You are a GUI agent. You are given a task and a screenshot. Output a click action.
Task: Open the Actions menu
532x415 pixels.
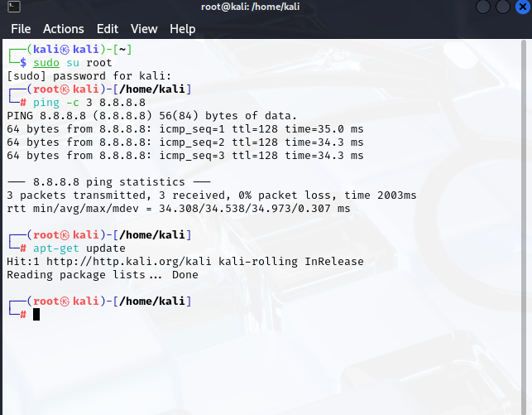tap(64, 29)
